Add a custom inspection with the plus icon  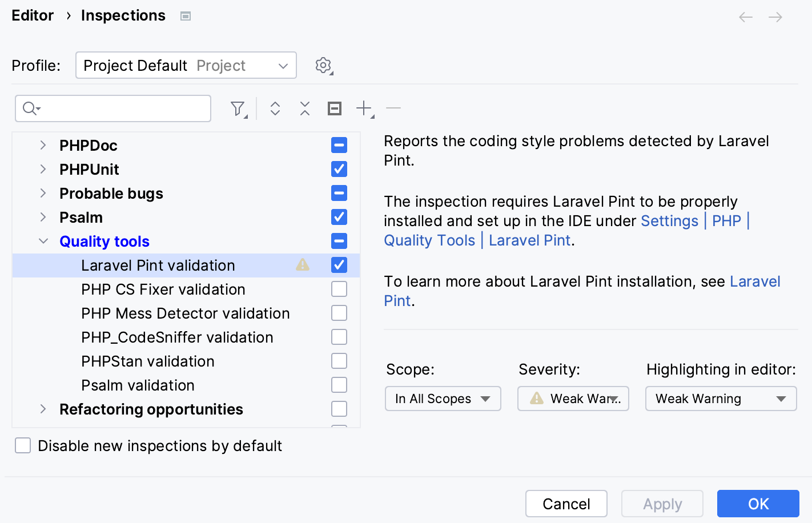364,108
